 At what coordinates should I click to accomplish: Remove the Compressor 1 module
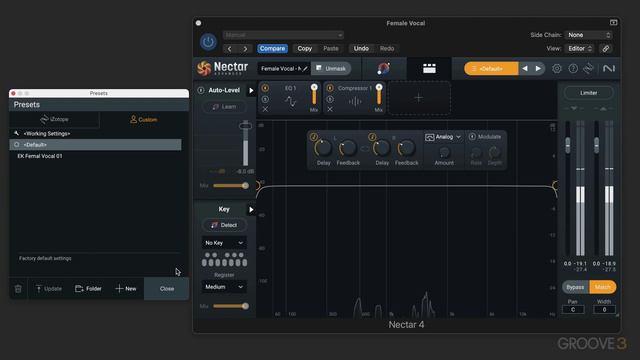pos(330,109)
